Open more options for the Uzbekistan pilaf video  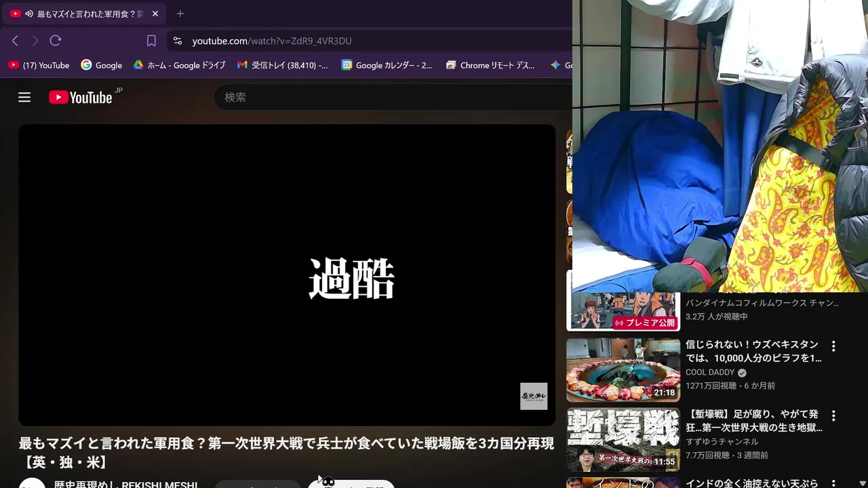click(x=833, y=346)
